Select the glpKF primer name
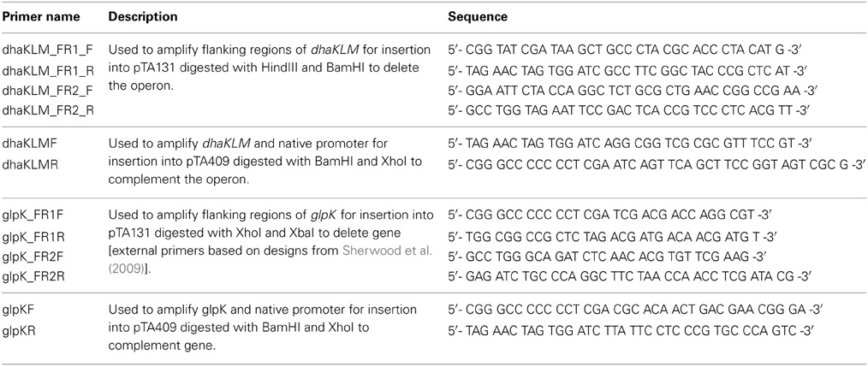Image resolution: width=868 pixels, height=366 pixels. tap(19, 309)
